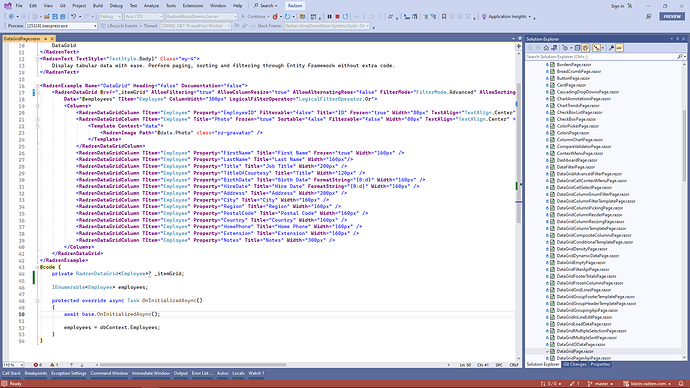Image resolution: width=690 pixels, height=388 pixels.
Task: Click the red Stop Debugging icon
Action: tap(338, 17)
